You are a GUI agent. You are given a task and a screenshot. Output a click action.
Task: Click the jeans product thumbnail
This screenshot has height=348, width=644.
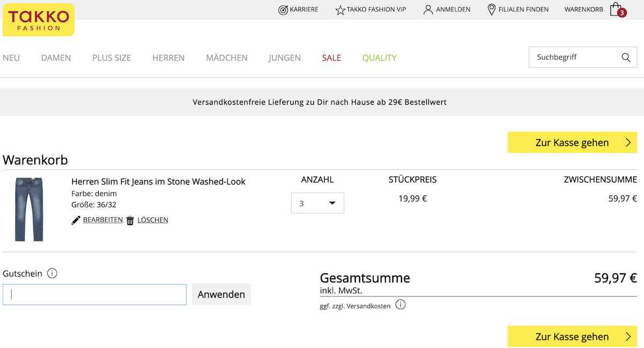tap(30, 209)
